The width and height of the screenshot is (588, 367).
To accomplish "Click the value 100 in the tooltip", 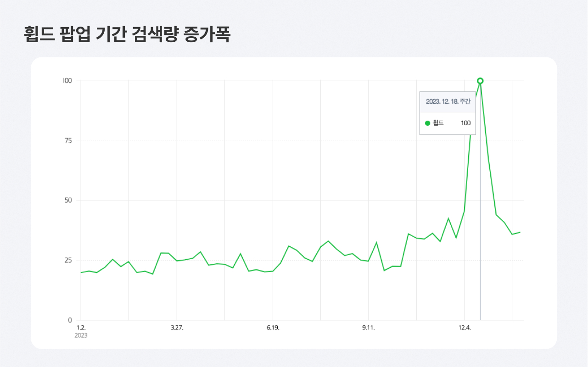I will click(x=465, y=123).
